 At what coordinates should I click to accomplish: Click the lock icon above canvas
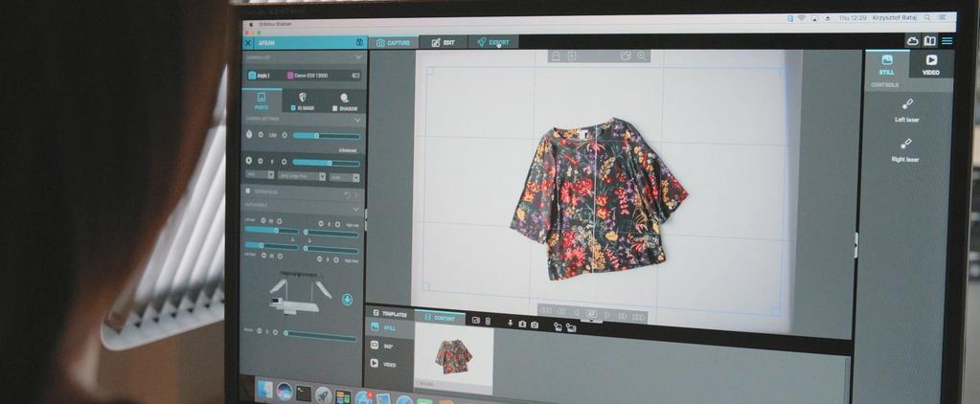point(556,56)
